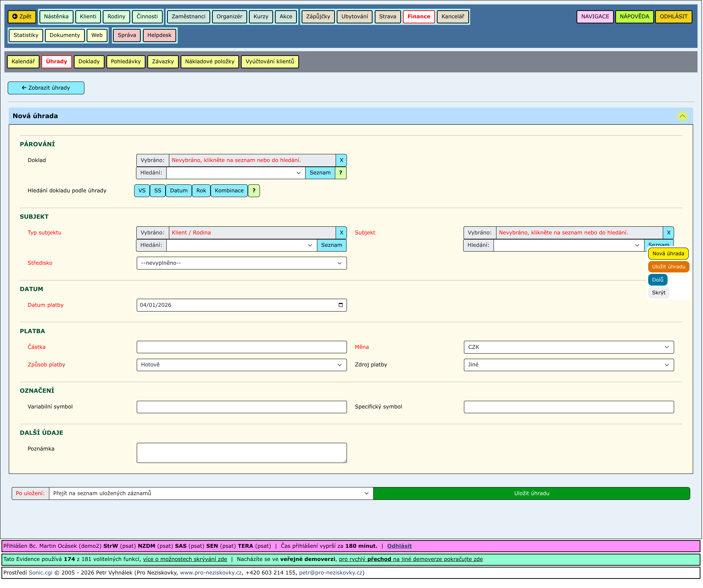Click the NÁPOVĚDA help button
The image size is (703, 588).
tap(634, 16)
